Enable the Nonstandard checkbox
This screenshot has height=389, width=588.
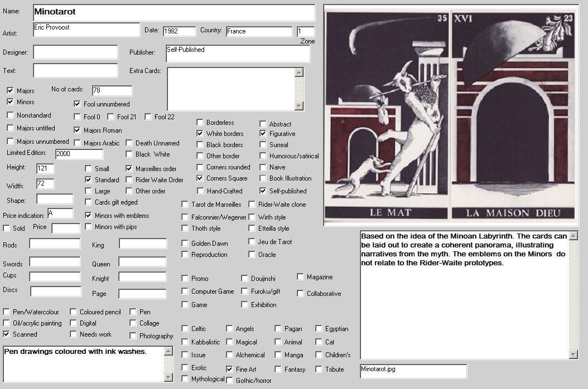point(10,115)
